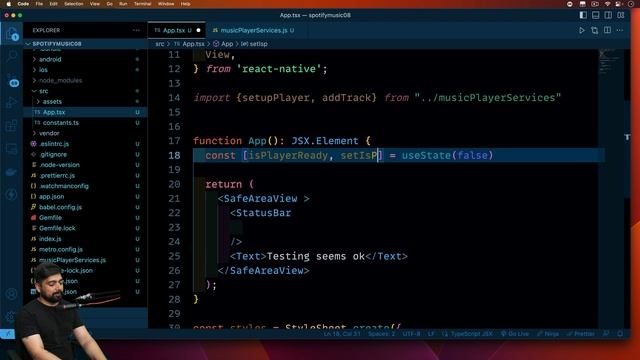This screenshot has width=640, height=360.
Task: Open the Selection menu
Action: (74, 4)
